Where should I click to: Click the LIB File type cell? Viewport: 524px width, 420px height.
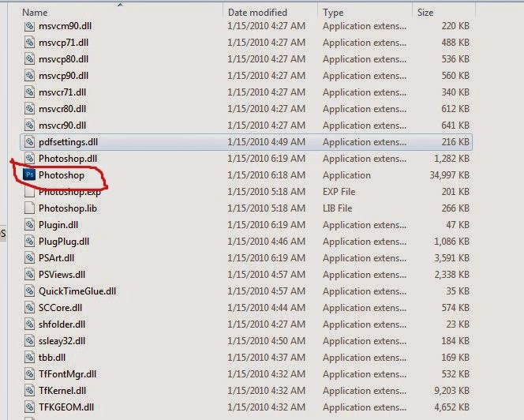pos(337,208)
